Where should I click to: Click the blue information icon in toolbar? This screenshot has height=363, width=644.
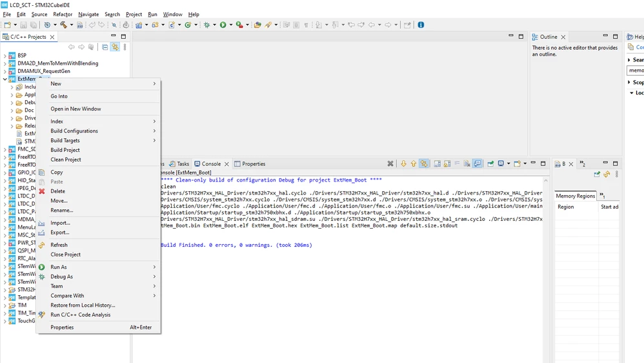tap(421, 25)
